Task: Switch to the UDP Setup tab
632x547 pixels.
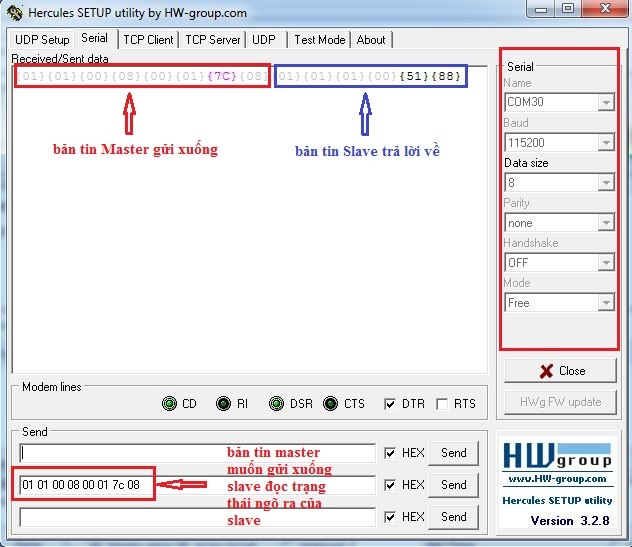Action: pyautogui.click(x=42, y=40)
